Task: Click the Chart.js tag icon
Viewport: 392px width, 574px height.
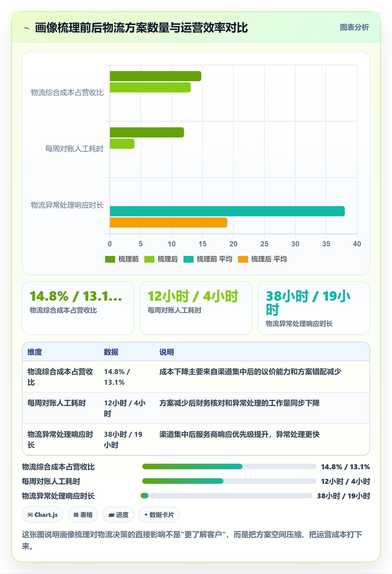Action: point(30,515)
